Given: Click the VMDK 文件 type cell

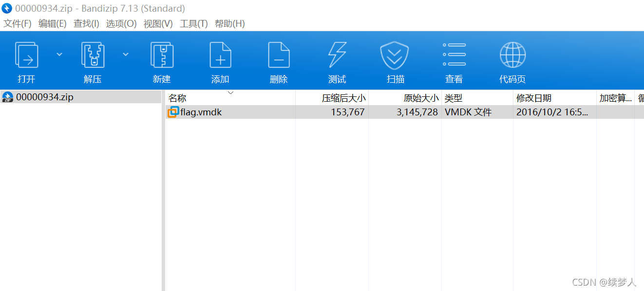Looking at the screenshot, I should [468, 112].
